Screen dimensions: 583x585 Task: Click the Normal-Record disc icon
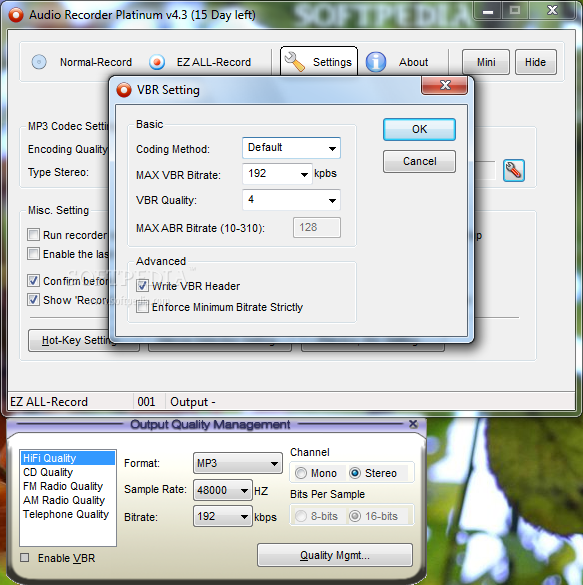[39, 62]
